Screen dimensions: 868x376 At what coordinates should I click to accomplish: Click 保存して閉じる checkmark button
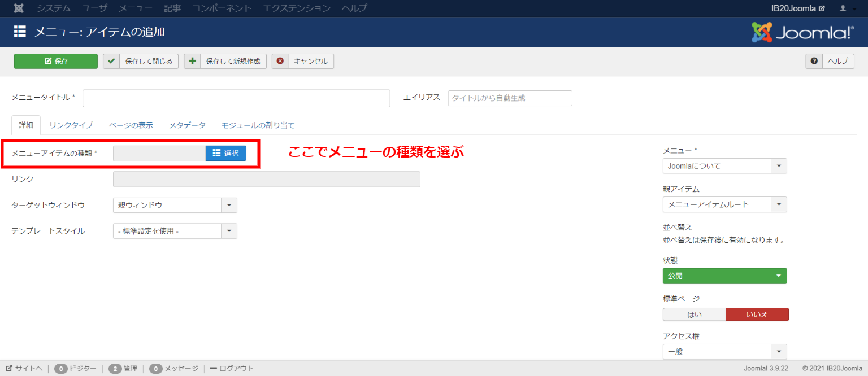[x=141, y=61]
